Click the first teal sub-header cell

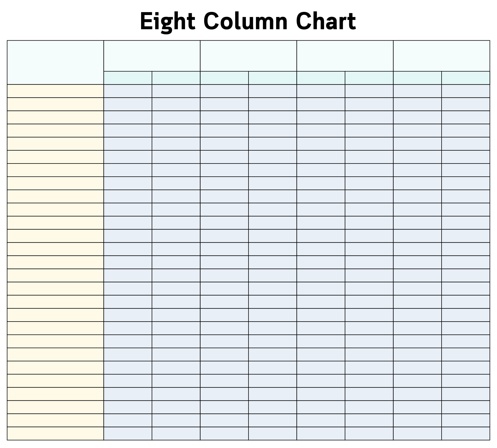128,78
